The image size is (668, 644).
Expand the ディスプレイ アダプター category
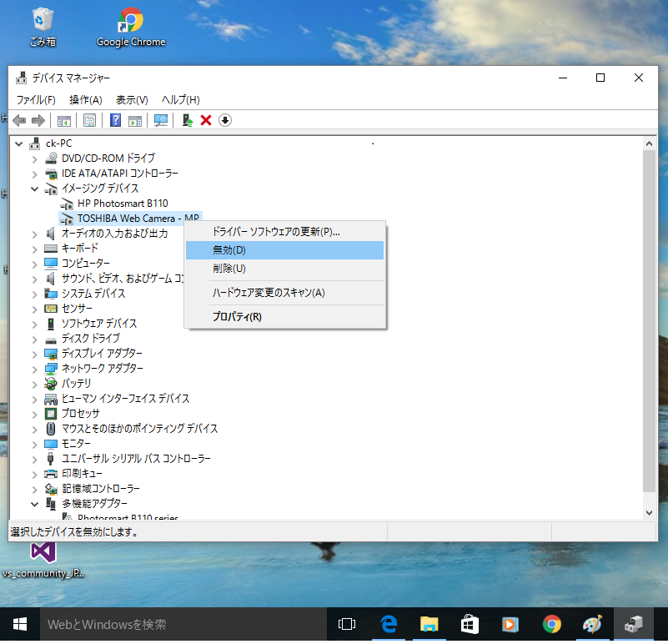pos(34,354)
